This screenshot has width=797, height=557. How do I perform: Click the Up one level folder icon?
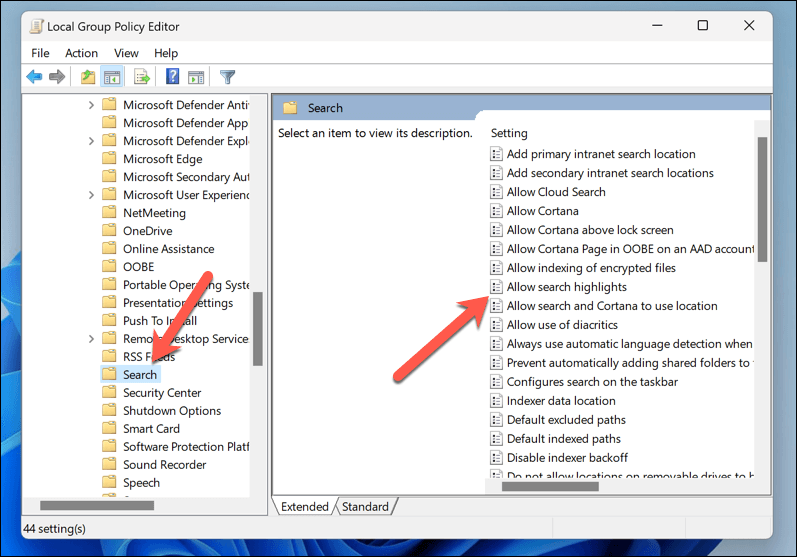coord(88,77)
